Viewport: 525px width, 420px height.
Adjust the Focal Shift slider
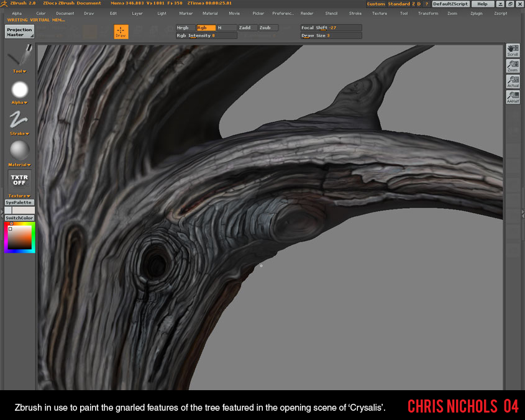click(x=331, y=28)
